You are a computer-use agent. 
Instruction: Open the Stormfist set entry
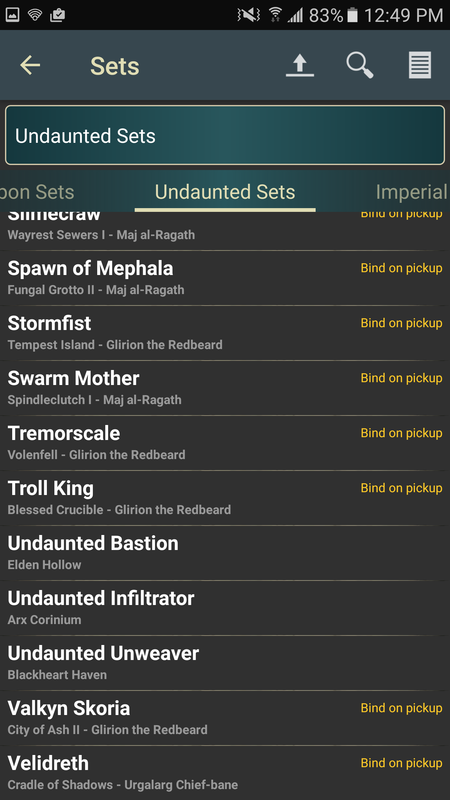(x=225, y=333)
